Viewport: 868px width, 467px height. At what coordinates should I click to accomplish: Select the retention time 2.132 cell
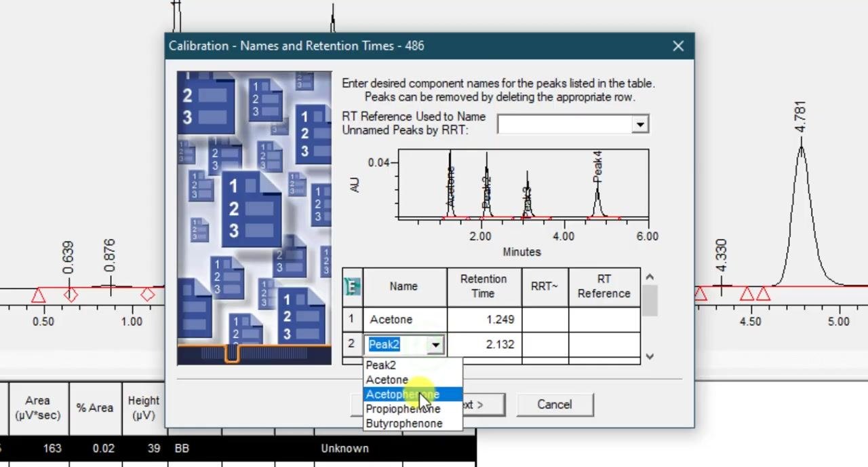point(484,345)
